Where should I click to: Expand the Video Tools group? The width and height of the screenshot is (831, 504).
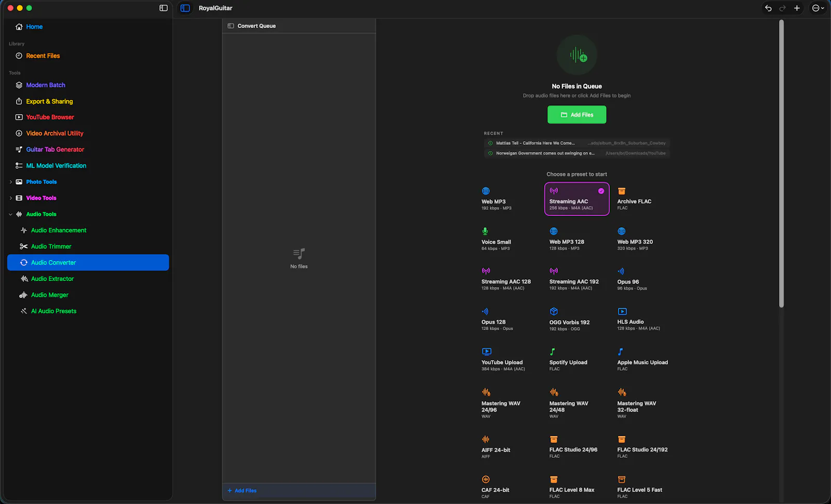coord(10,198)
